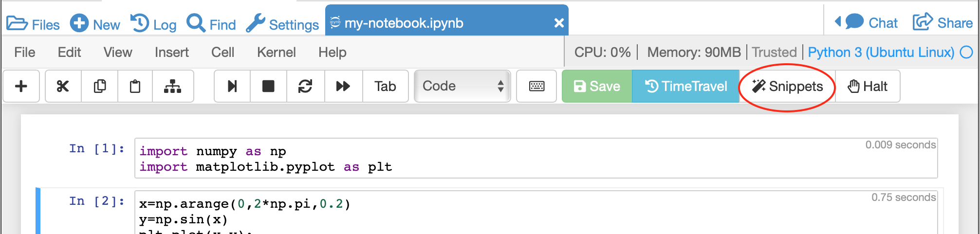The image size is (980, 234).
Task: Run the current cell and advance
Action: point(232,87)
